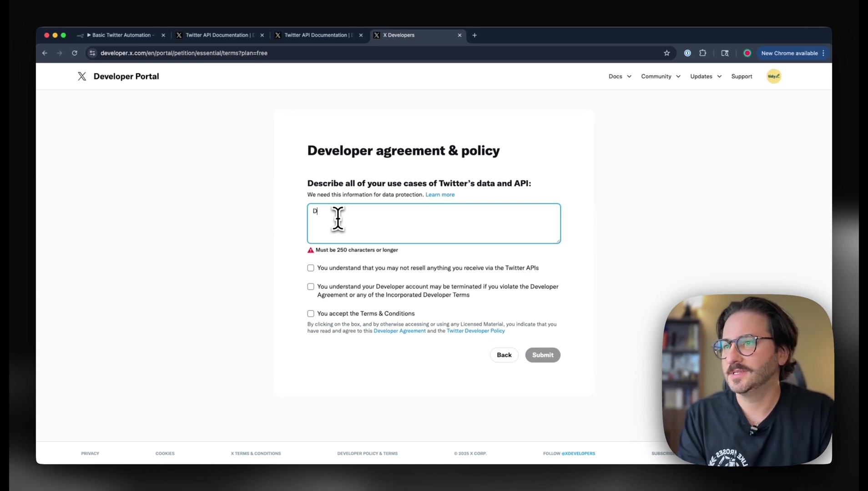The image size is (868, 491).
Task: Click inside the use cases description text area
Action: pos(434,224)
